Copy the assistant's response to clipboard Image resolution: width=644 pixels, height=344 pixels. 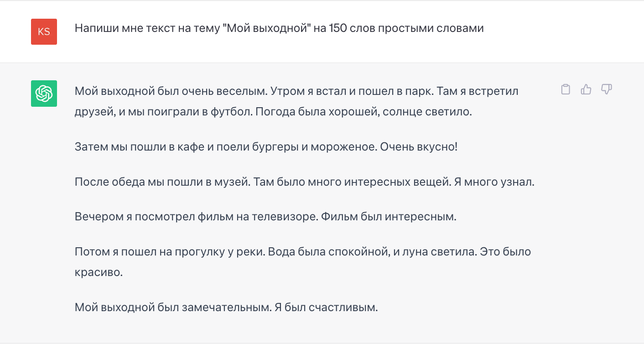click(566, 89)
